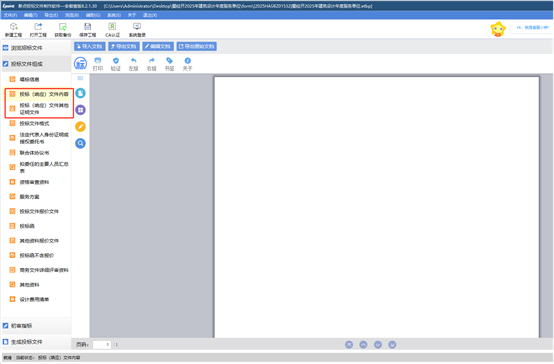Click the orange pencil sidebar icon
Screen dimensions: 554x364
coord(81,127)
